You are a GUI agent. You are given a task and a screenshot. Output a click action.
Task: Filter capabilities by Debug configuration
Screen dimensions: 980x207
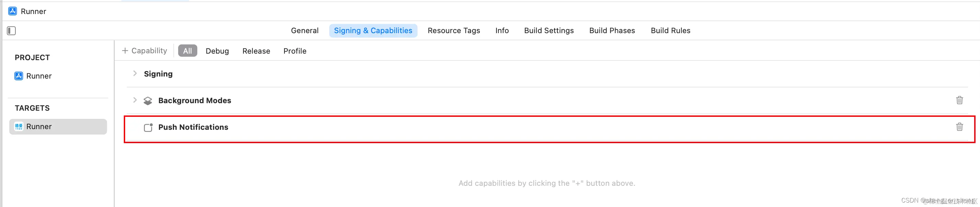217,51
